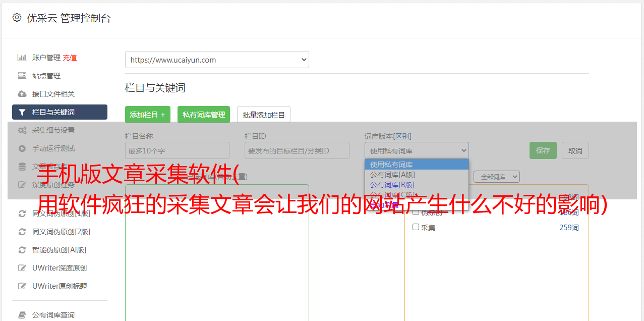Click the 充值 recharge link
Screen dimensions: 644x321
click(70, 58)
